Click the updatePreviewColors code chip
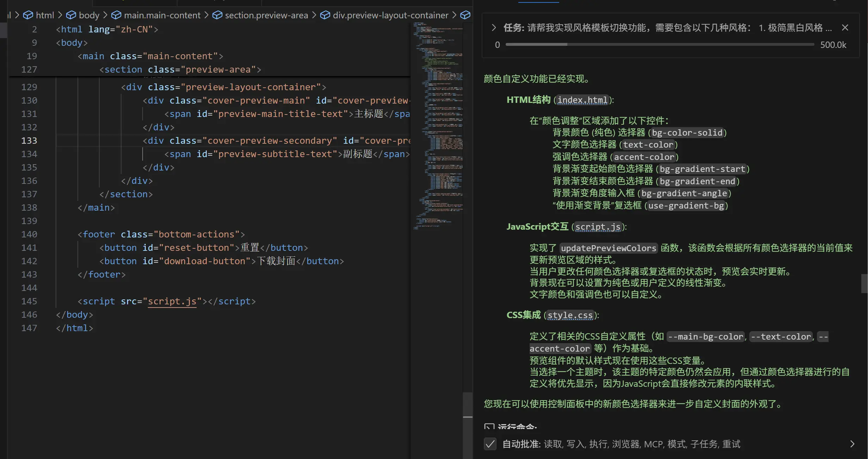The height and width of the screenshot is (459, 868). click(608, 248)
